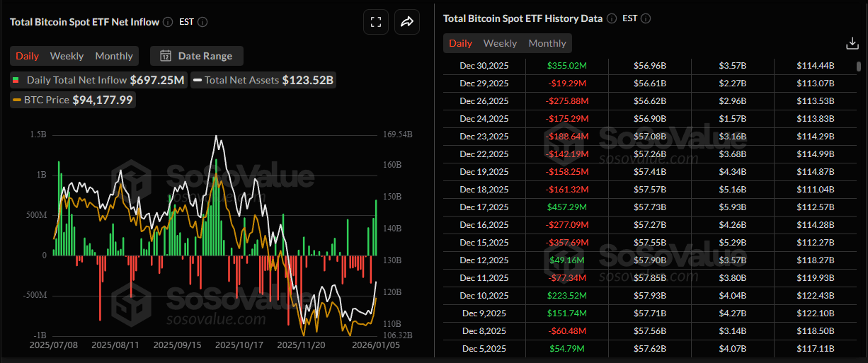The height and width of the screenshot is (363, 868).
Task: Switch chart to Weekly view
Action: pyautogui.click(x=67, y=56)
